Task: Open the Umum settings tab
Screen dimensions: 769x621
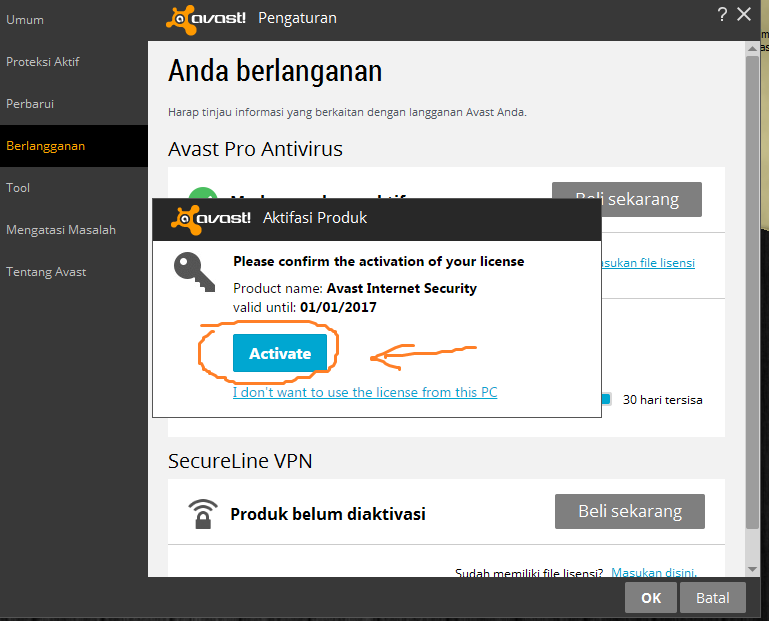Action: (25, 20)
